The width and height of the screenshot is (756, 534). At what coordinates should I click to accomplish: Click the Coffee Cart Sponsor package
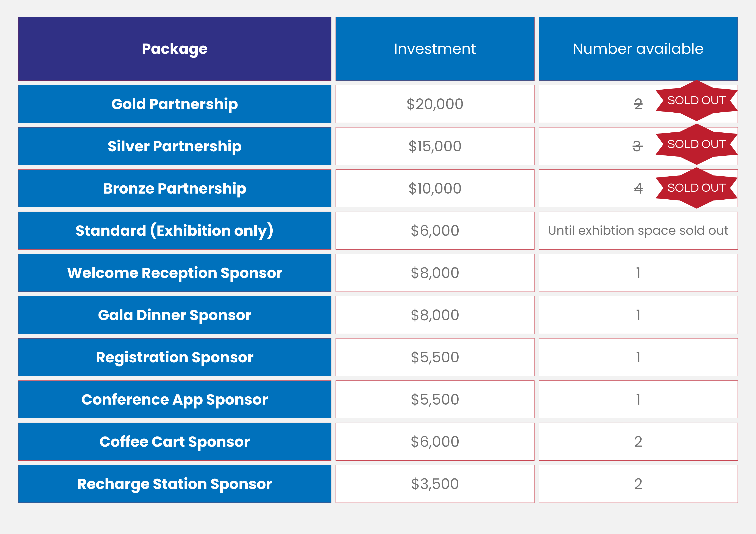(175, 442)
